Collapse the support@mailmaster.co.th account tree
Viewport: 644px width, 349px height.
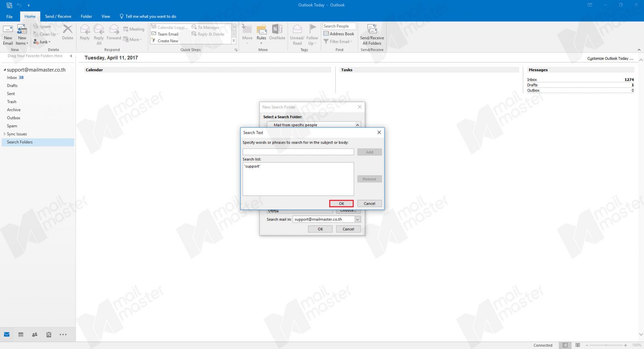[x=5, y=70]
